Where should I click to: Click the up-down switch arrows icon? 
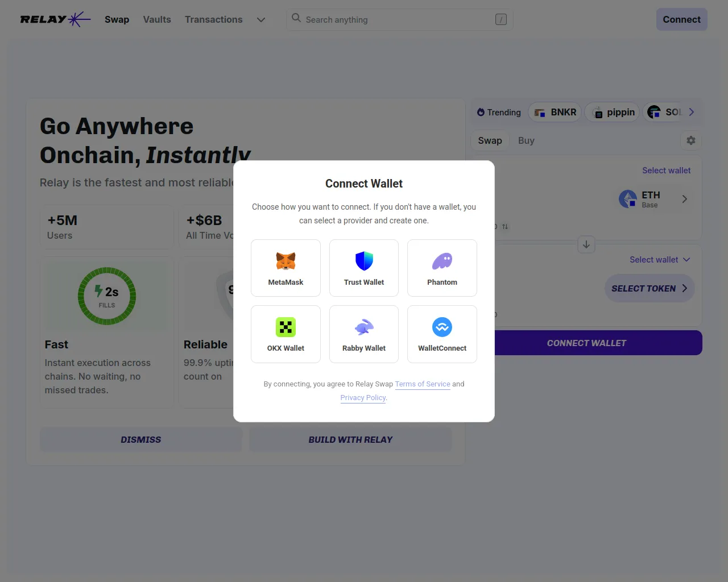505,227
